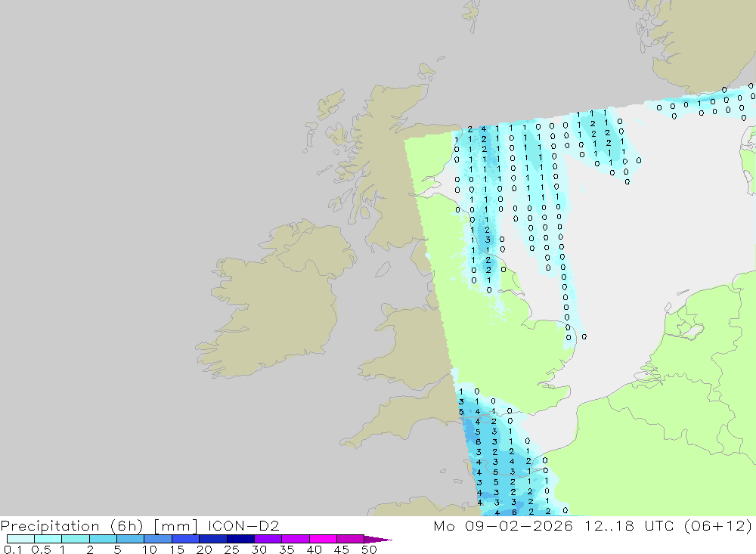Click the above-50 arrow tip of legend
The height and width of the screenshot is (554, 756).
click(379, 539)
